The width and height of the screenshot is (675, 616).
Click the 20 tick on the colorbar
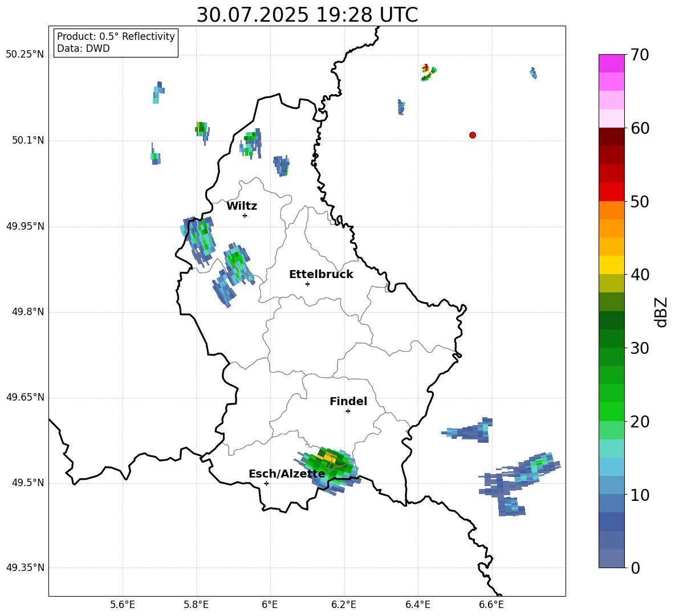(640, 421)
